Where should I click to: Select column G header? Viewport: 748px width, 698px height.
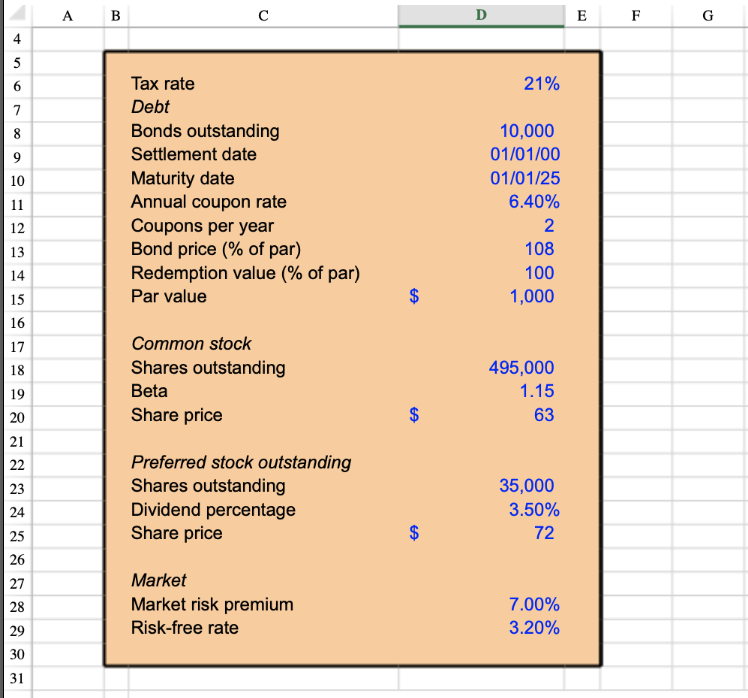[x=708, y=16]
